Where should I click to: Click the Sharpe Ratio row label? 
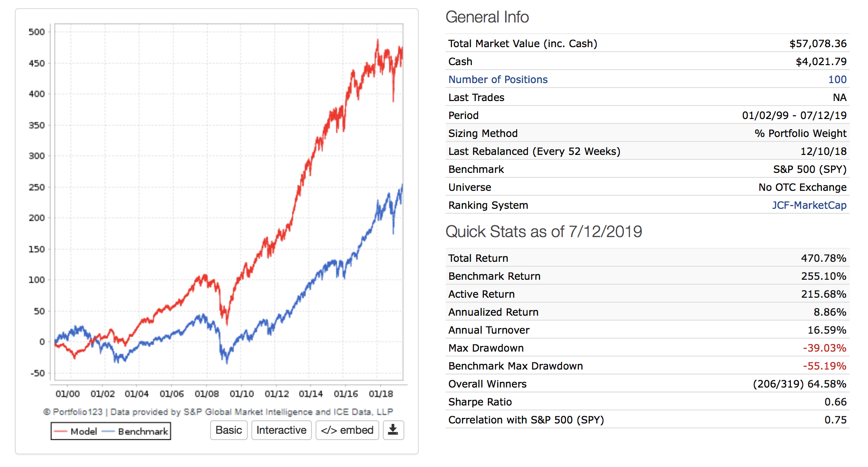coord(480,402)
